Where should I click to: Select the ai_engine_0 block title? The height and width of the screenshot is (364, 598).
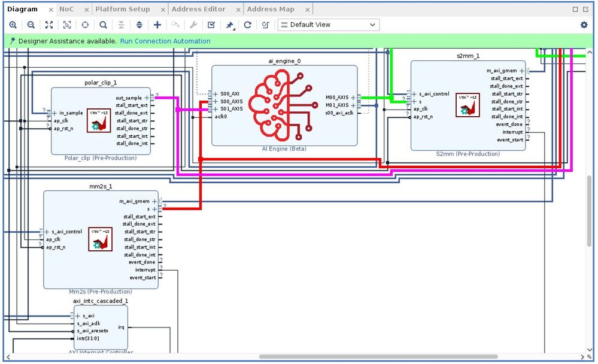click(x=284, y=61)
